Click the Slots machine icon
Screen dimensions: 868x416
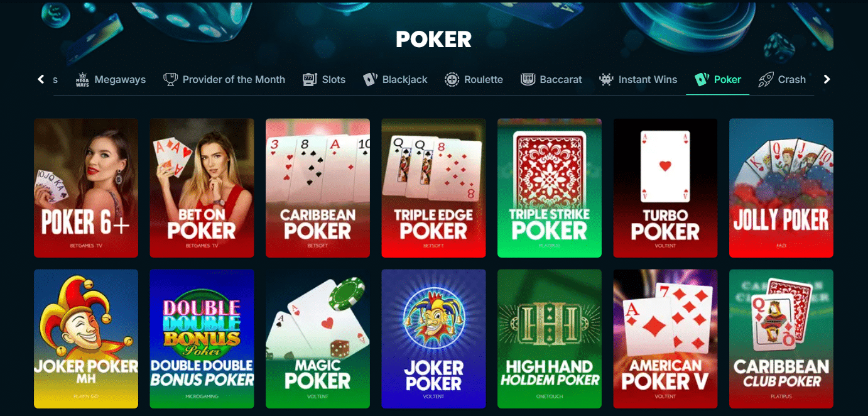click(x=310, y=80)
